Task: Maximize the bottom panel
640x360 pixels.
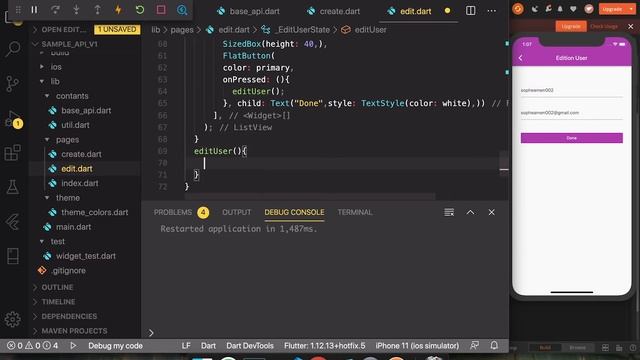Action: (470, 212)
